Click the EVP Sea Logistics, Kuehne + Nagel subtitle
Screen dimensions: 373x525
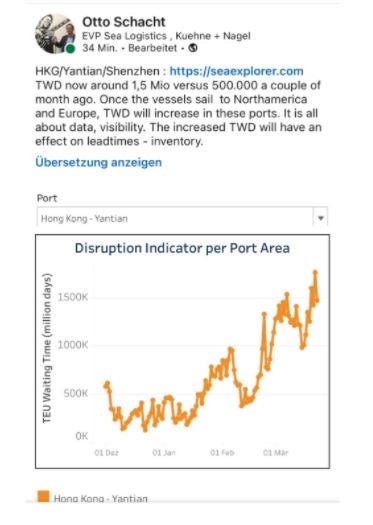point(166,36)
